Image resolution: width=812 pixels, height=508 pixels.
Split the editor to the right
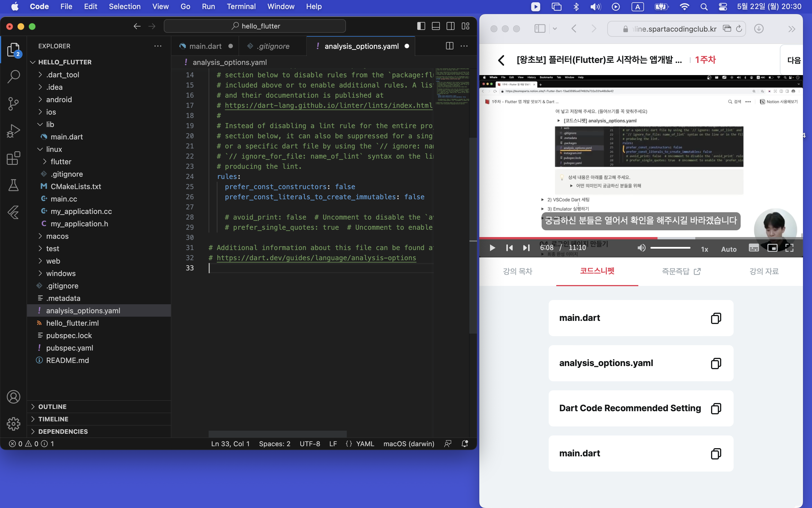(450, 46)
